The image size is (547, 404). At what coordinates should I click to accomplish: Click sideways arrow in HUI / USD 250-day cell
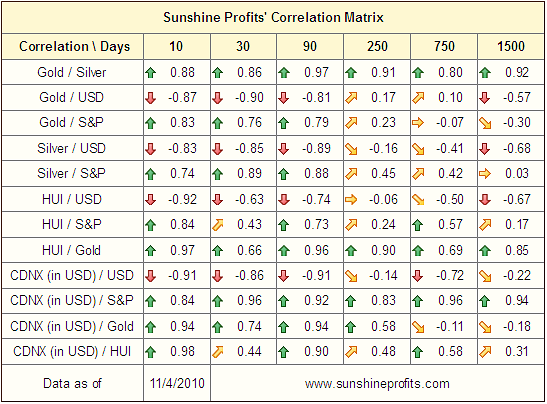(x=351, y=200)
